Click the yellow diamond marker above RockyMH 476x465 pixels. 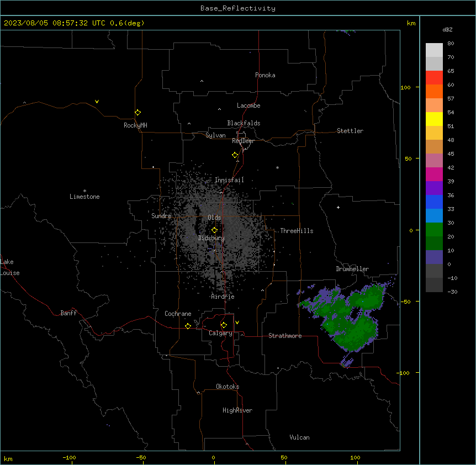click(137, 113)
